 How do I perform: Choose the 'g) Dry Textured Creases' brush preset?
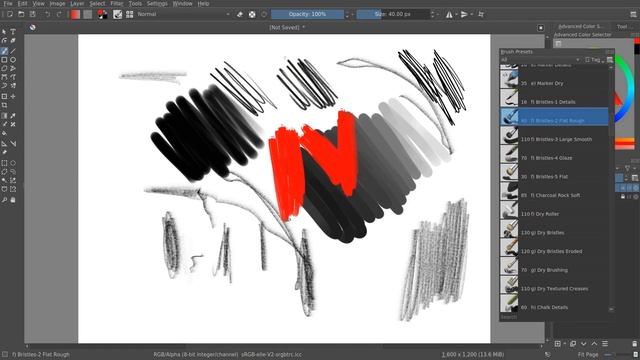pyautogui.click(x=554, y=285)
